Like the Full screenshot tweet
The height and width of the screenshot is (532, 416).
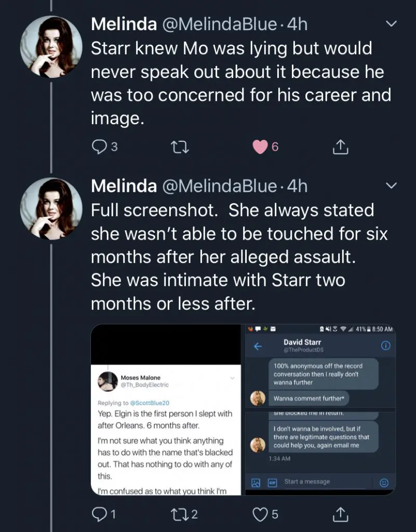point(260,514)
